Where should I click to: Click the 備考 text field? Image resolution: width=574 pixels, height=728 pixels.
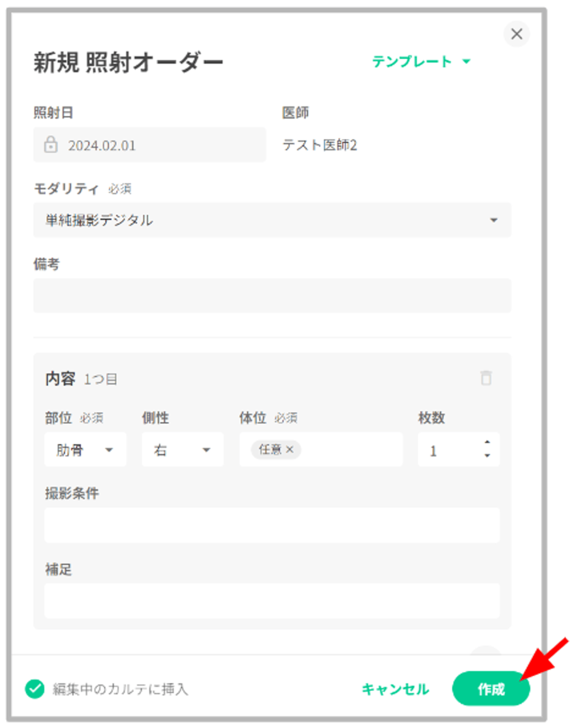272,296
